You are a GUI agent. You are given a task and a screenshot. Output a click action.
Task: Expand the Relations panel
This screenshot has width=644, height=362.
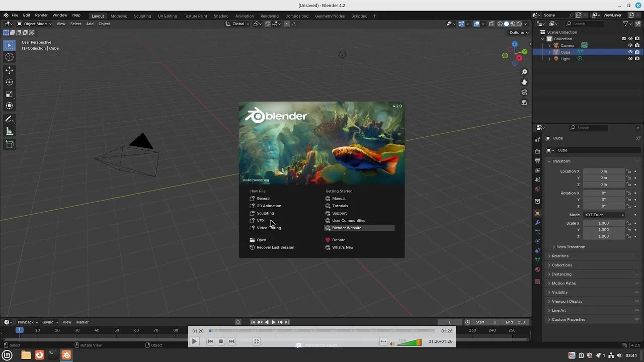(560, 256)
